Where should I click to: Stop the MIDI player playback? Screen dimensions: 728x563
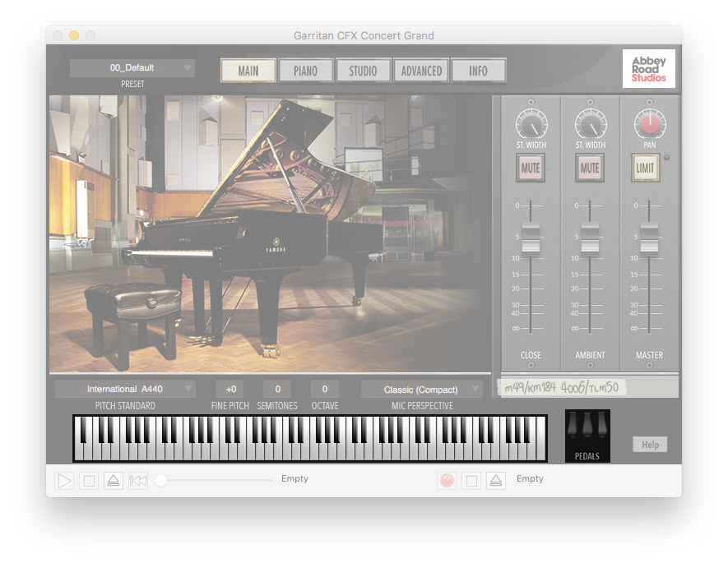(x=89, y=481)
